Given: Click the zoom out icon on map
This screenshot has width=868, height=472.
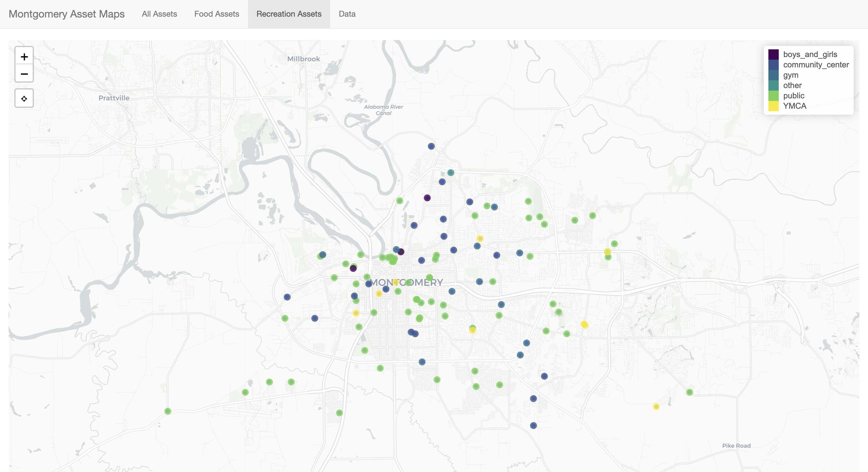Looking at the screenshot, I should pyautogui.click(x=23, y=73).
